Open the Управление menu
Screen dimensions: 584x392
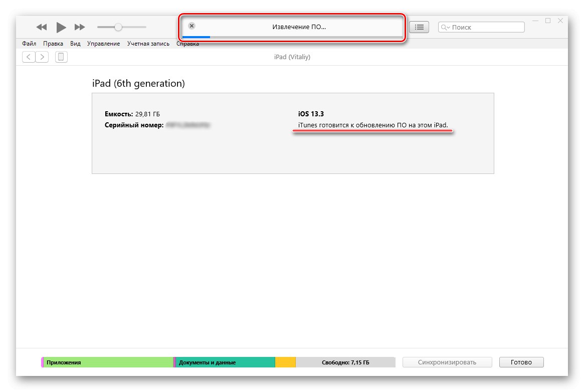[103, 44]
